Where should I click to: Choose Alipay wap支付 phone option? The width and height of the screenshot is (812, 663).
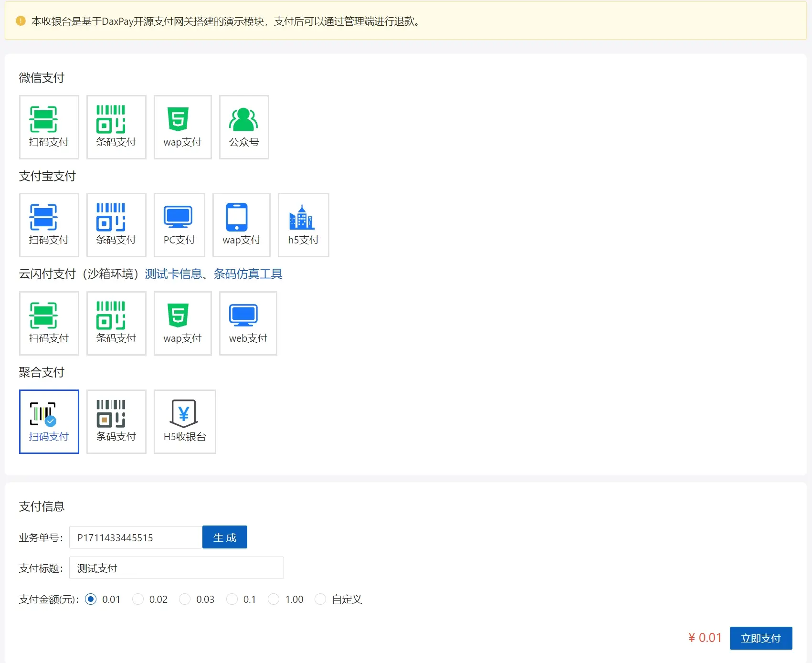[242, 225]
